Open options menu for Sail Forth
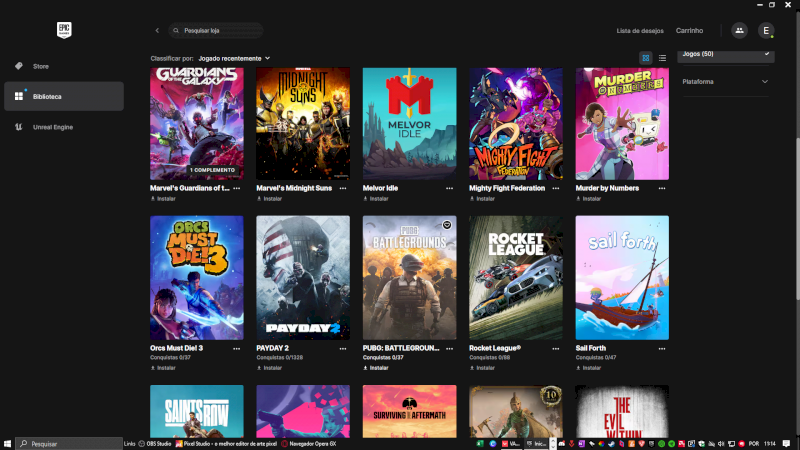Image resolution: width=800 pixels, height=450 pixels. pyautogui.click(x=662, y=348)
